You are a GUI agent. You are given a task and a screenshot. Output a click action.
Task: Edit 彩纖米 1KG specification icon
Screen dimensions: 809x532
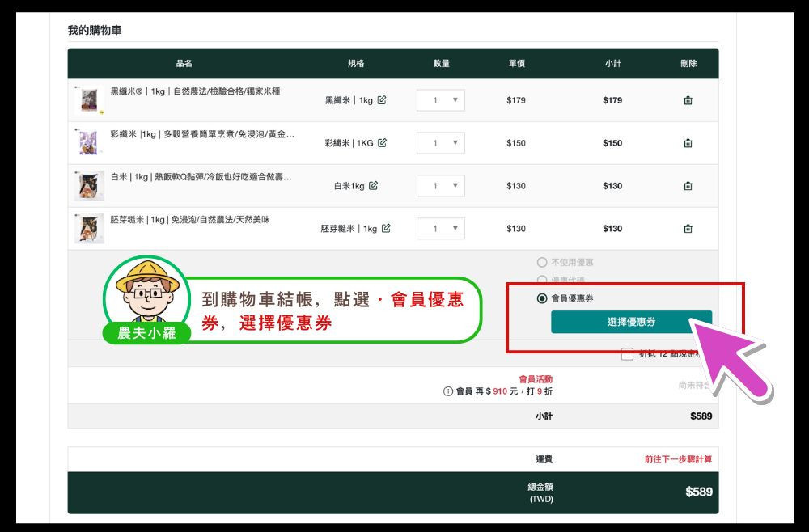coord(382,143)
